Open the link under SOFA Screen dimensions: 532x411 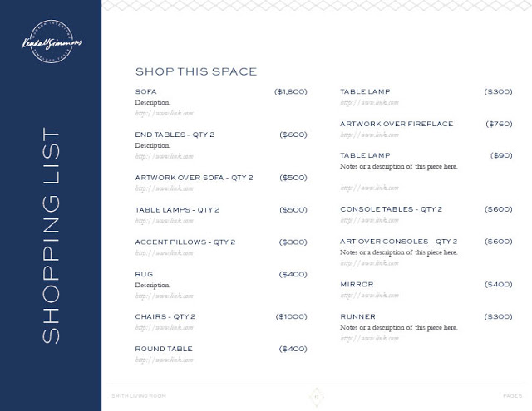coord(164,113)
